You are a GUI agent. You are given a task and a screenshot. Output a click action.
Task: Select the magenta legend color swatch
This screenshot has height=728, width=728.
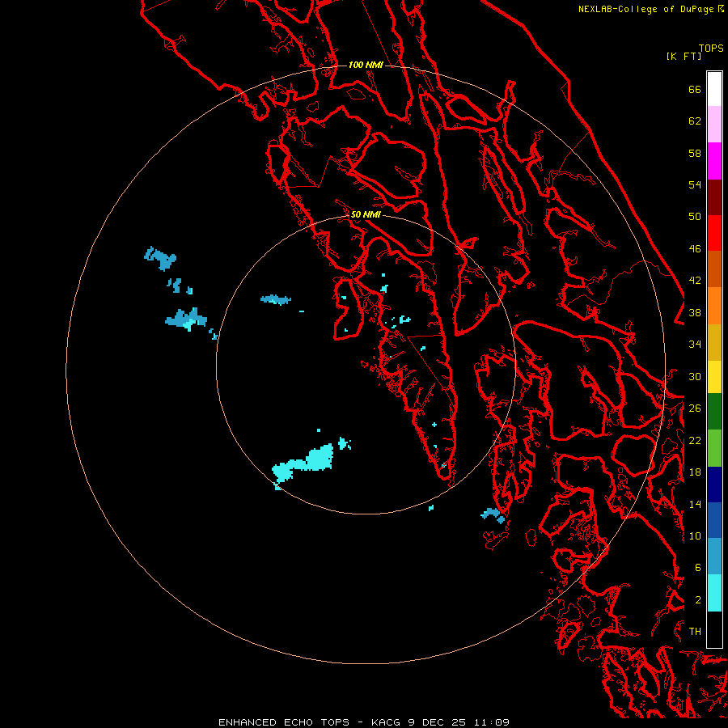[x=714, y=161]
